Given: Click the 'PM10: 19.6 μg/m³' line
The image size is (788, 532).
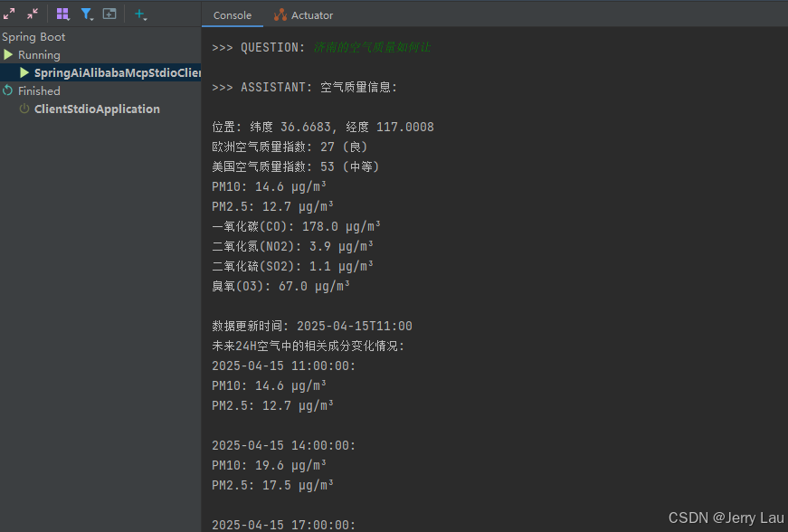Looking at the screenshot, I should coord(269,465).
